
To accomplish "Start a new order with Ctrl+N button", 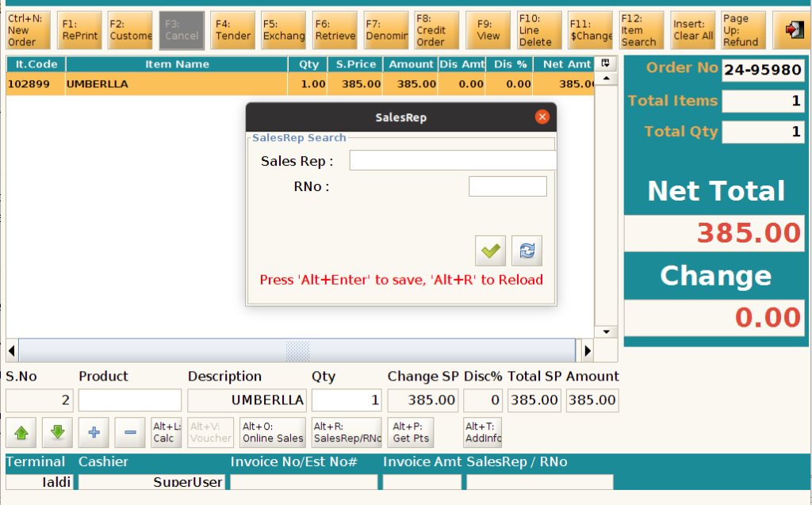I will pyautogui.click(x=28, y=30).
